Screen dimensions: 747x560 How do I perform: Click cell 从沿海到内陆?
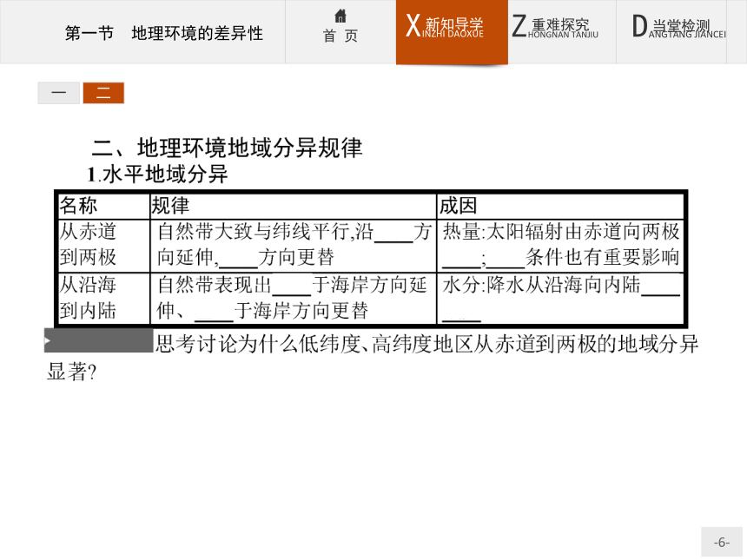(x=104, y=298)
